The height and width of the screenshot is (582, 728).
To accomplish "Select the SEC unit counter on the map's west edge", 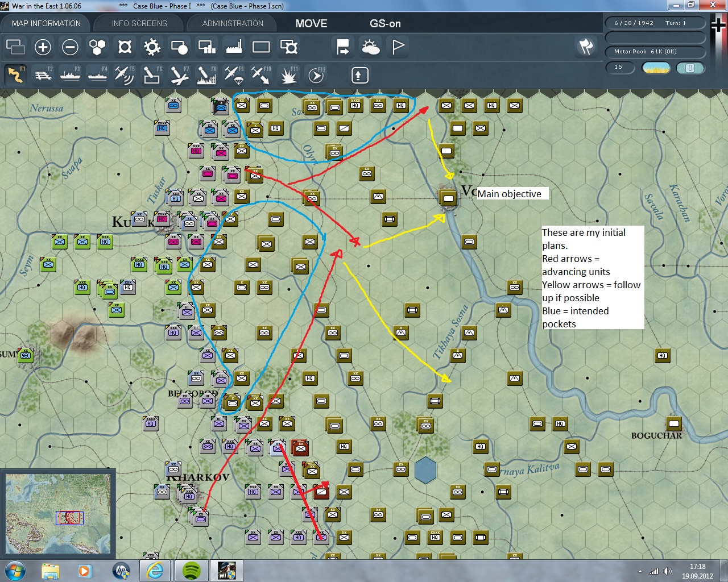I will coord(25,356).
